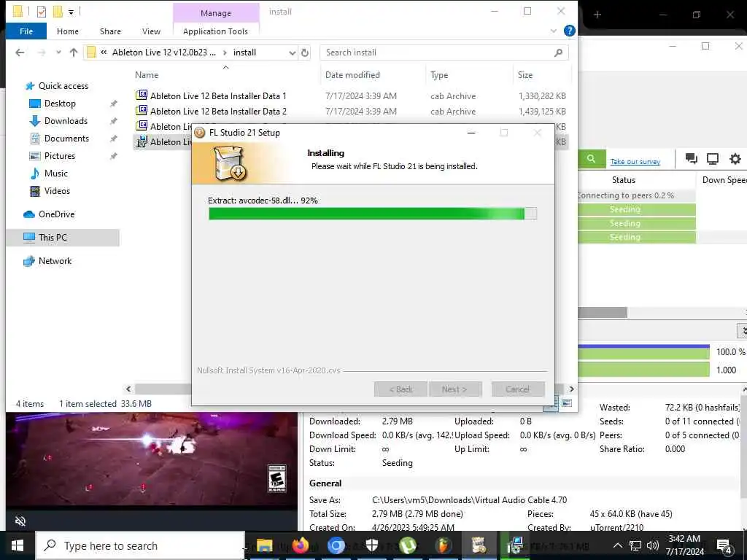Click the monitor remote icon in uTorrent
Viewport: 747px width, 560px height.
click(712, 158)
